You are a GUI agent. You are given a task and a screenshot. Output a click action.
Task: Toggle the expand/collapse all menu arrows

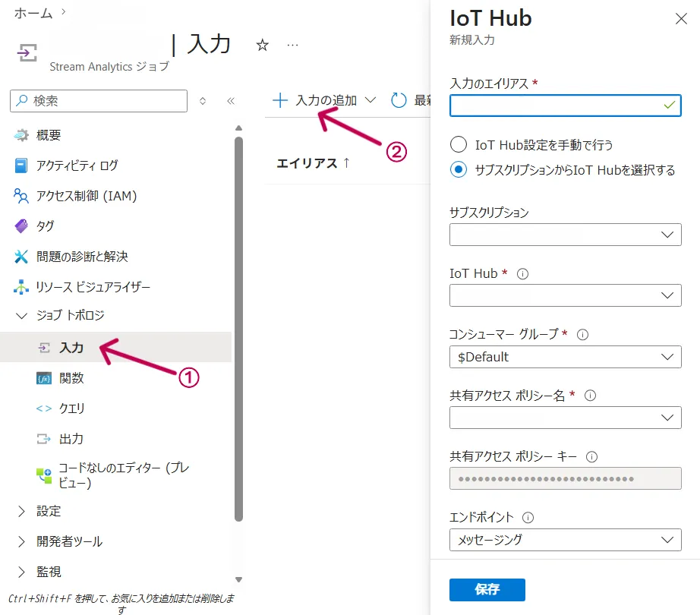[203, 101]
